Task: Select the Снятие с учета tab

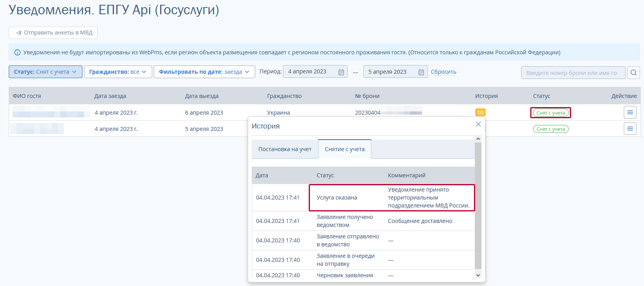Action: [344, 149]
